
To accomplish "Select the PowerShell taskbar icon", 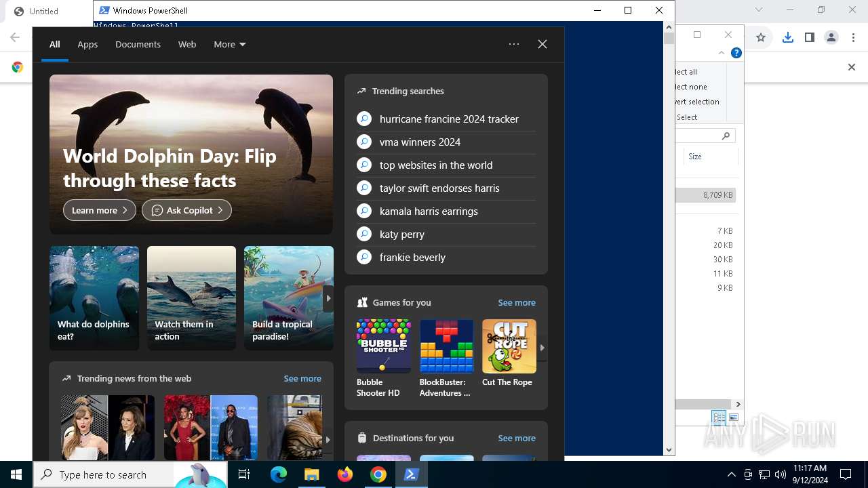I will coord(412,474).
